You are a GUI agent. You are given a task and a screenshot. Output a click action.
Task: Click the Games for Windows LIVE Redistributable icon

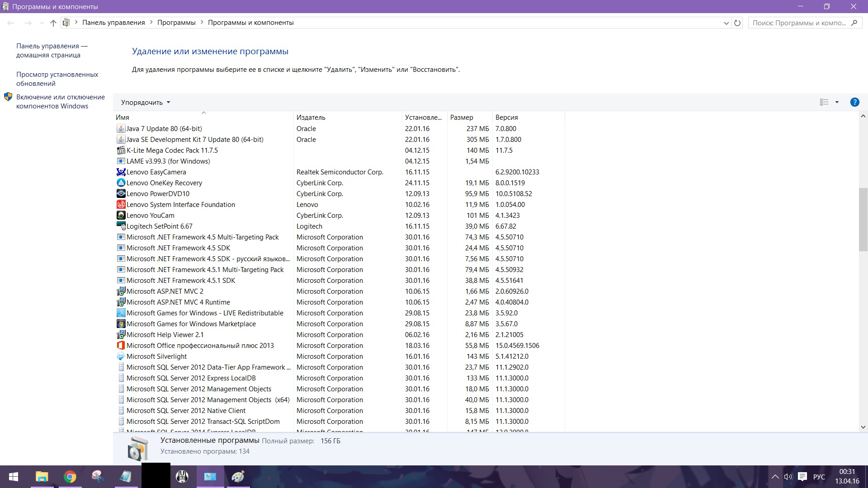pyautogui.click(x=121, y=313)
